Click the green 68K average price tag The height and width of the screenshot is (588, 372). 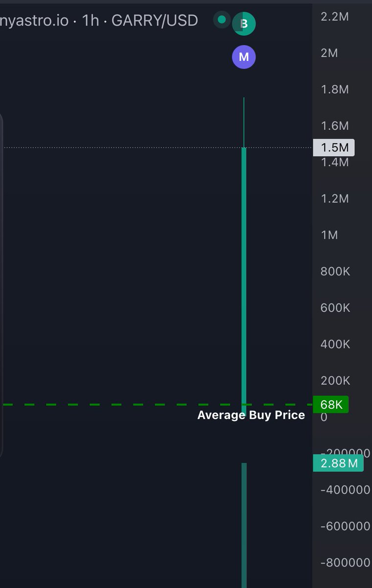331,404
